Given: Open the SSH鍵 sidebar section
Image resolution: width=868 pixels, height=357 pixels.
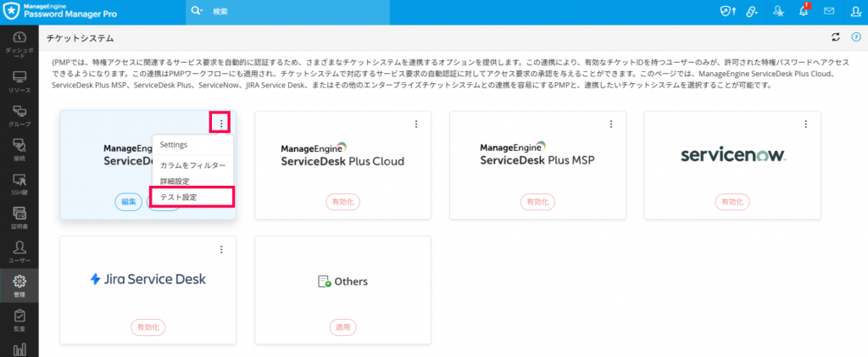Looking at the screenshot, I should point(19,184).
